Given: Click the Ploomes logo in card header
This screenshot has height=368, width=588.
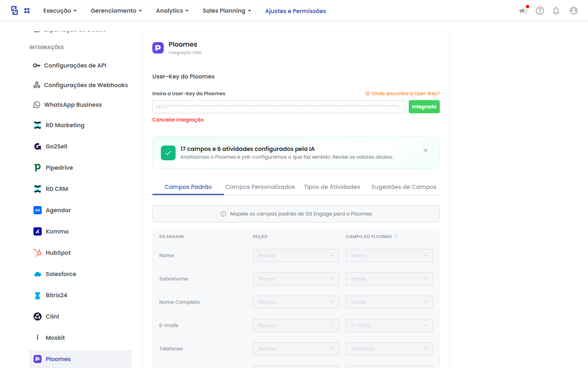Looking at the screenshot, I should (x=158, y=48).
